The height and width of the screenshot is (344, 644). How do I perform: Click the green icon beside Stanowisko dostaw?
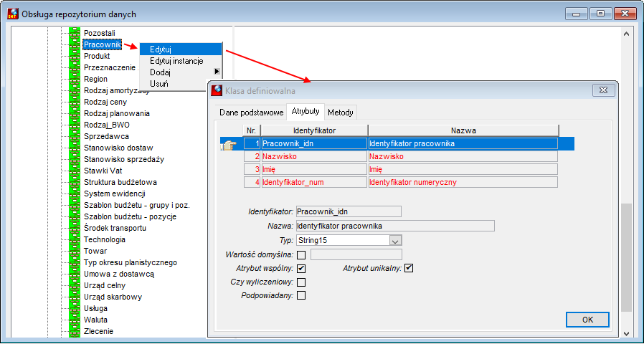pos(74,148)
